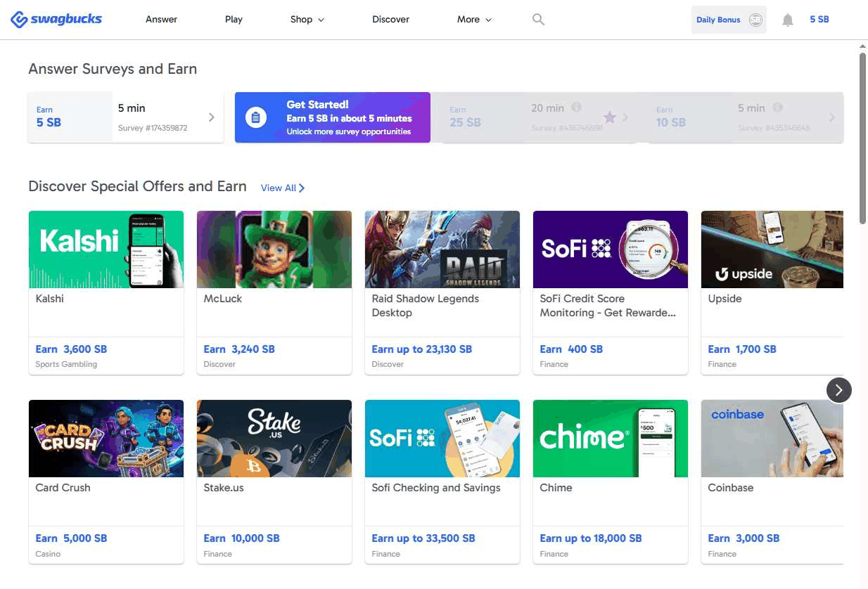868x589 pixels.
Task: Click the Chime offer title
Action: 556,488
